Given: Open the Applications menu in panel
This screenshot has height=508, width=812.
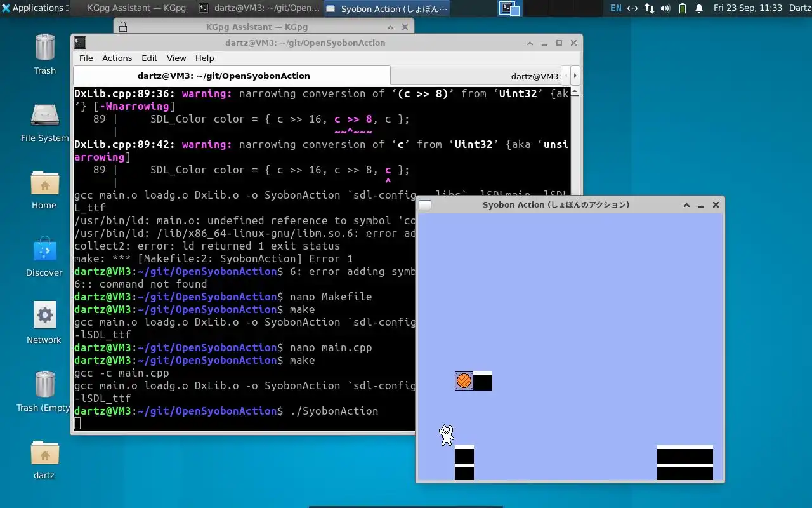Looking at the screenshot, I should pos(33,8).
